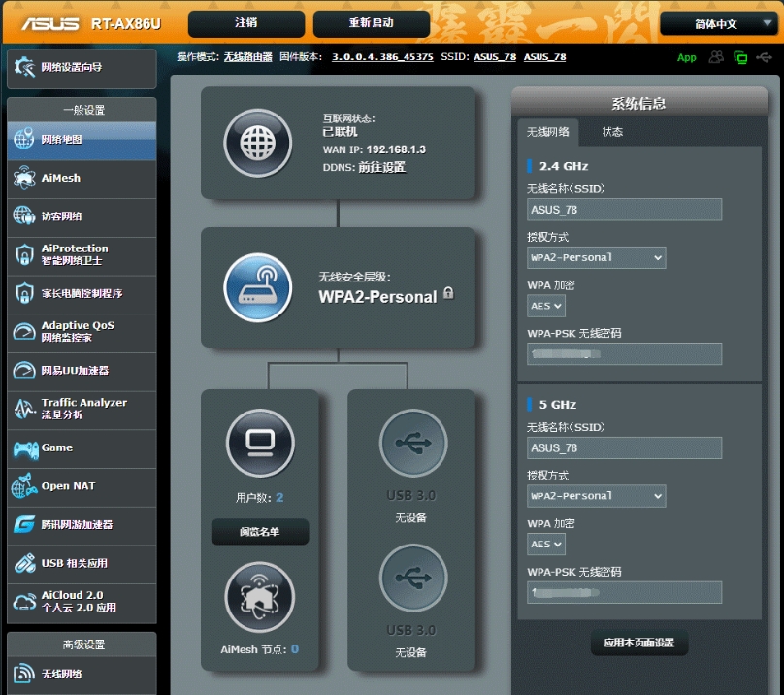This screenshot has width=784, height=695.
Task: Open AiCloud 2.0 cloud icon
Action: point(24,602)
